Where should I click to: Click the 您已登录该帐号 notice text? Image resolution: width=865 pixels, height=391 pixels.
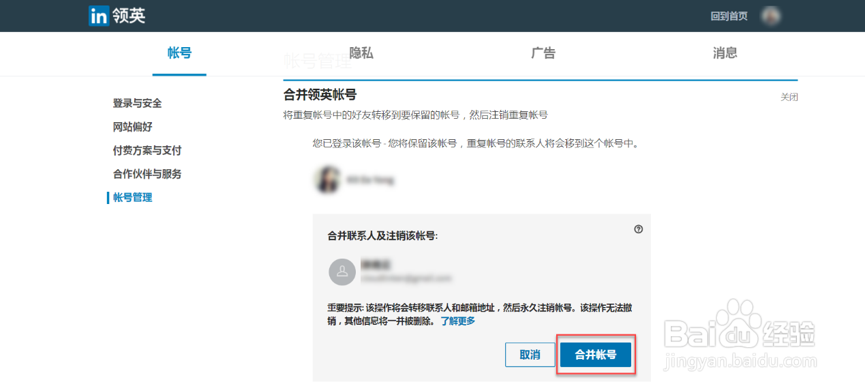click(476, 144)
